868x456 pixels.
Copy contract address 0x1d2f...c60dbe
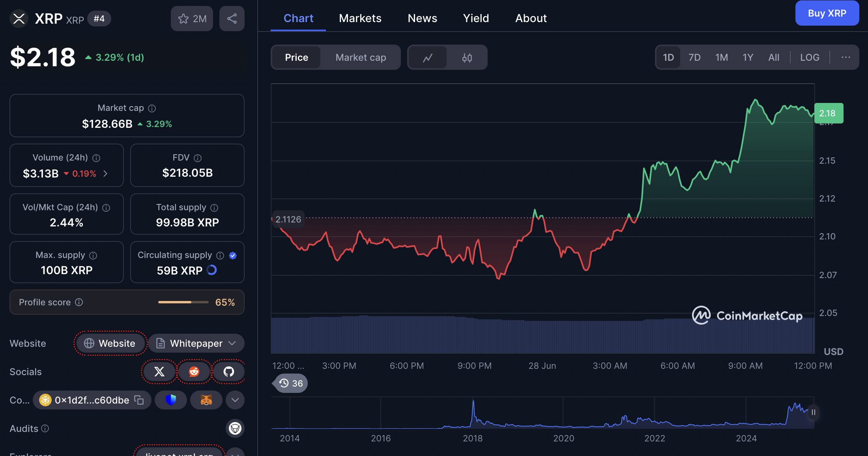coord(139,400)
